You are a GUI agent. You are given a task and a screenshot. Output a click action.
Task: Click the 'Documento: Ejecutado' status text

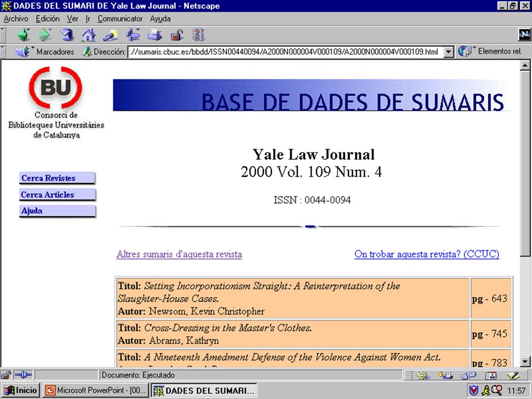[138, 375]
